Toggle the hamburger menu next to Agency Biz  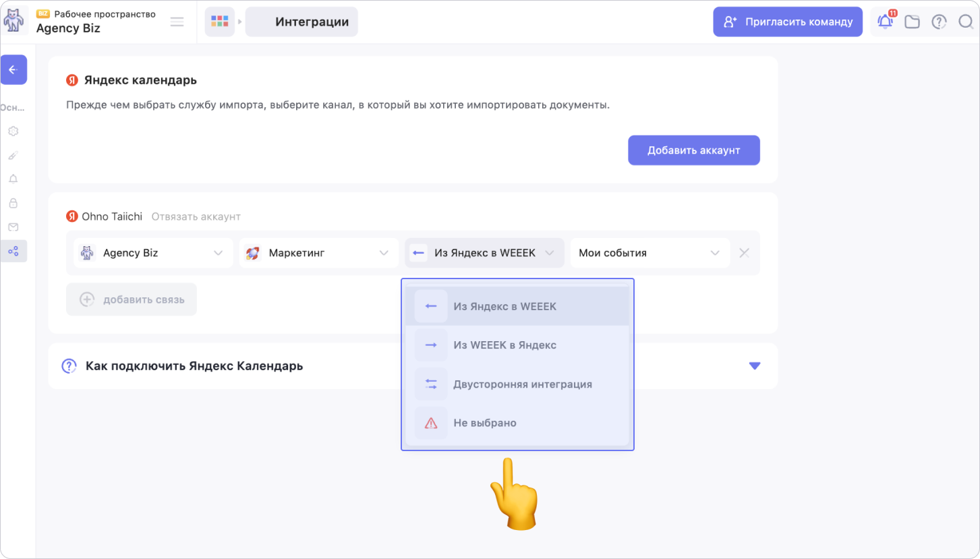point(177,22)
